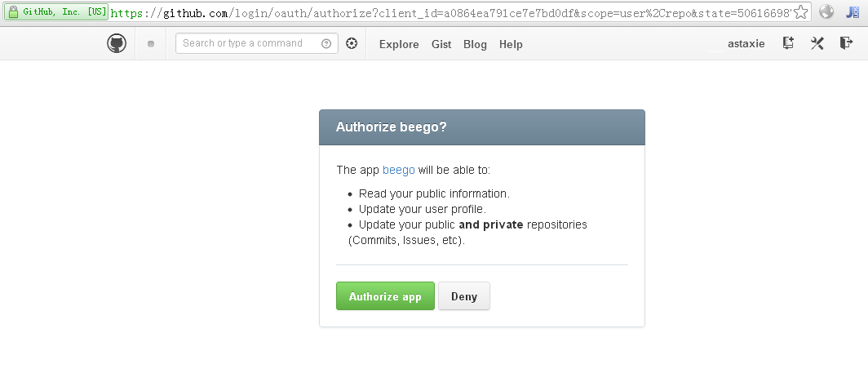Open the search help question mark icon
868x382 pixels.
[x=326, y=44]
